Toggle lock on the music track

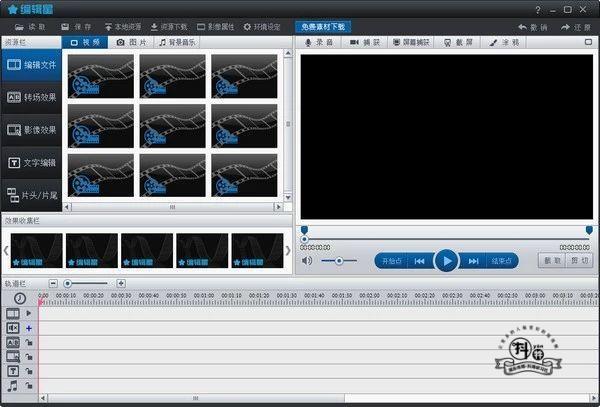point(29,385)
